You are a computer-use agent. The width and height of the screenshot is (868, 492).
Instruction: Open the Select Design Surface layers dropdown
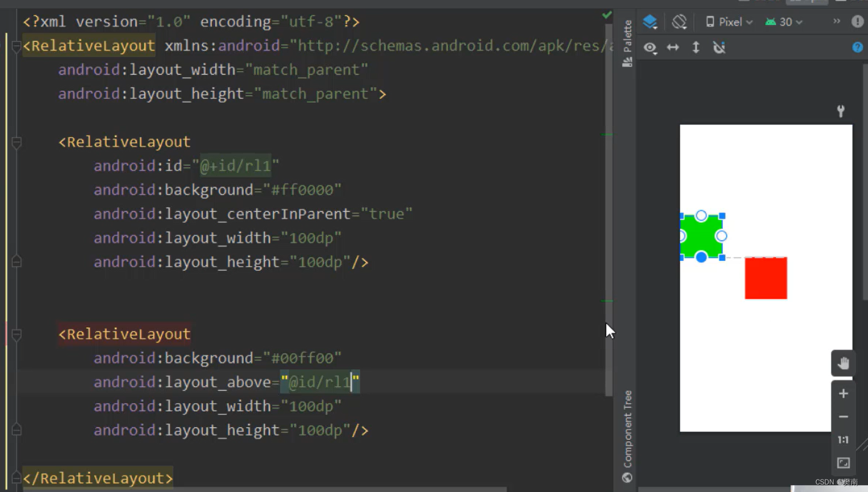(x=650, y=22)
